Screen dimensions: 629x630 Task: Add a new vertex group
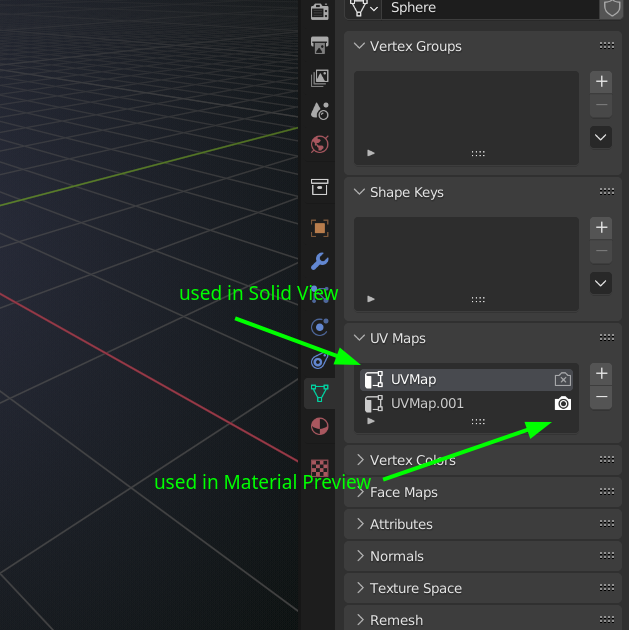[601, 82]
